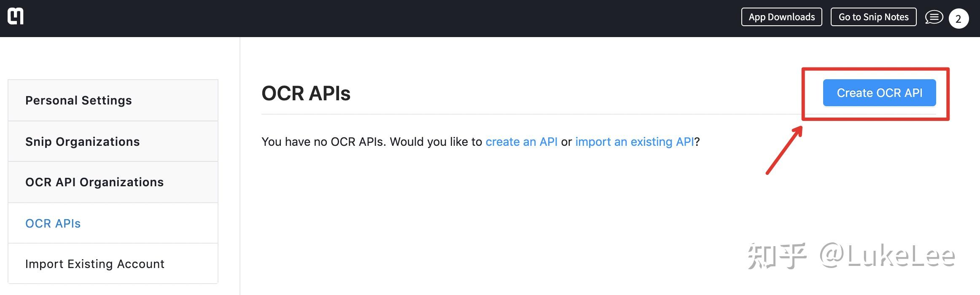This screenshot has height=295, width=980.
Task: Open the chat messages icon
Action: [x=934, y=18]
